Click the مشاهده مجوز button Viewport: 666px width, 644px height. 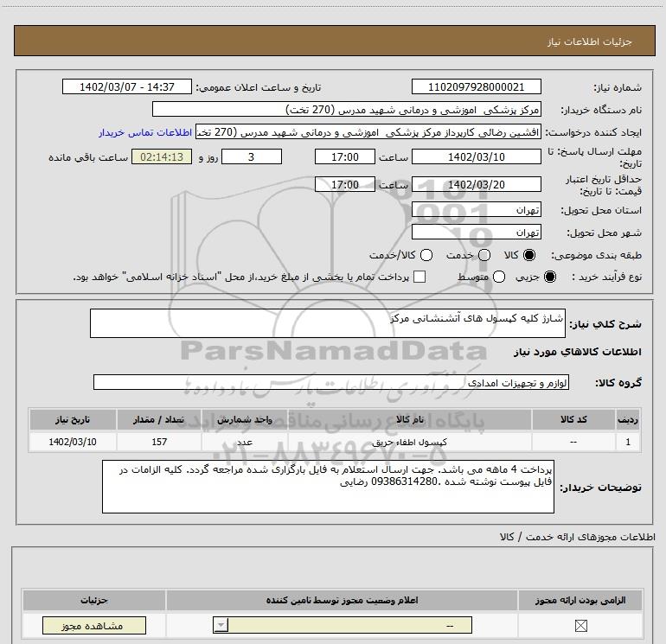click(94, 625)
